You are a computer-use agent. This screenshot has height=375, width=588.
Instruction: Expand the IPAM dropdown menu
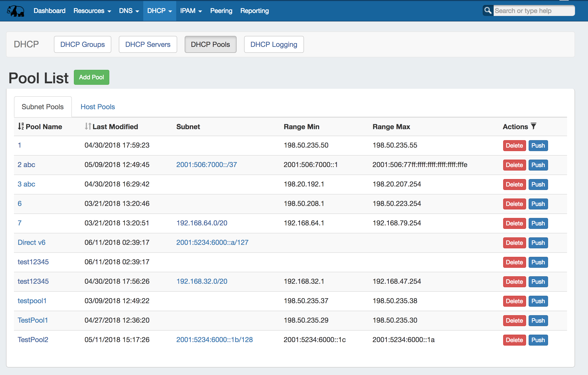click(x=191, y=11)
